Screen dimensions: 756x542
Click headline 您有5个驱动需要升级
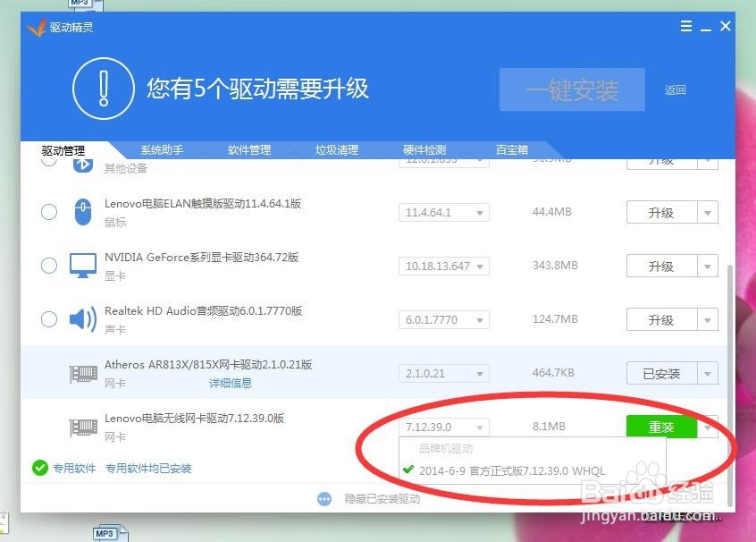258,89
